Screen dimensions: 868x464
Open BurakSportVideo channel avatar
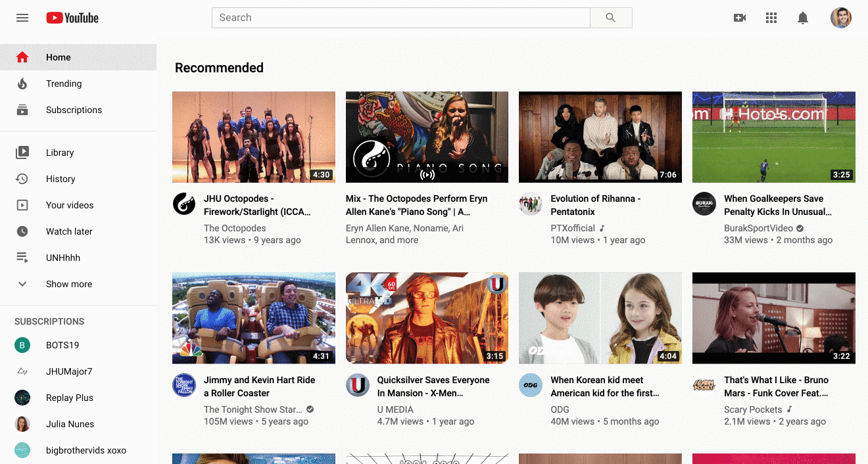tap(704, 204)
